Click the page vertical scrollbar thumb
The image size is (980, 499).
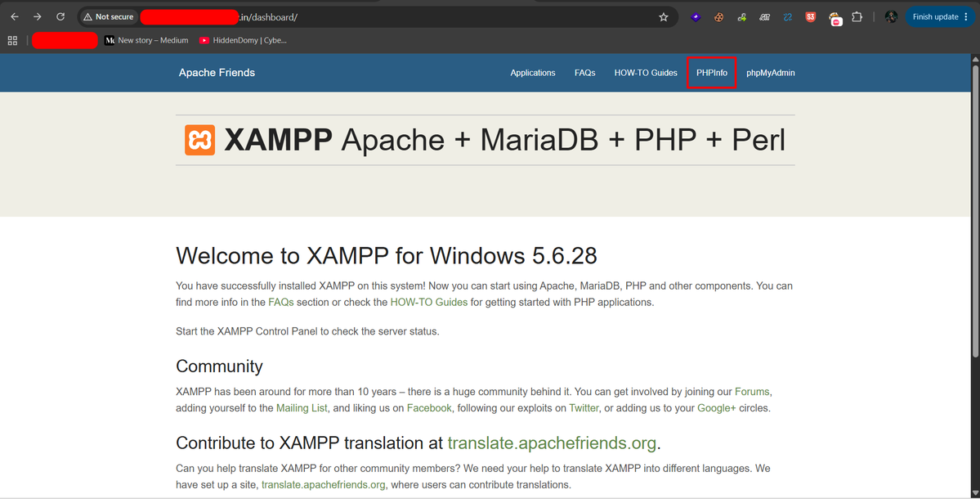975,211
